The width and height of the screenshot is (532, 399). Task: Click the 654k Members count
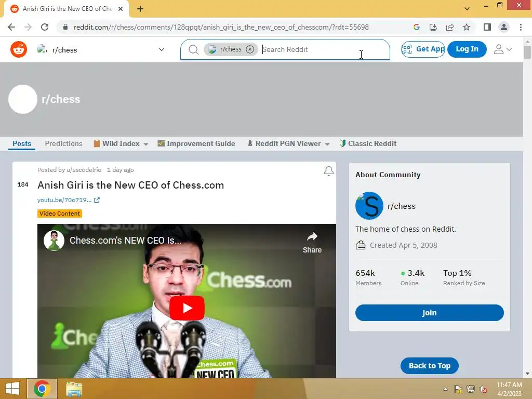(368, 277)
